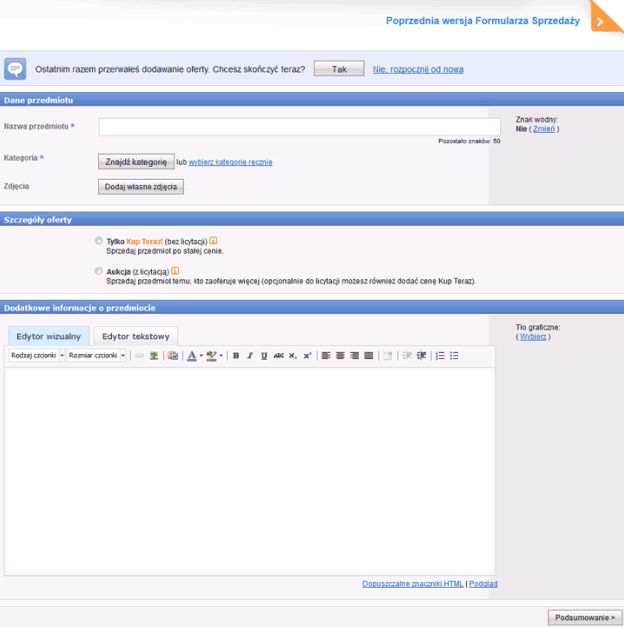Open the highlight color dropdown arrow
The image size is (624, 628).
[221, 356]
